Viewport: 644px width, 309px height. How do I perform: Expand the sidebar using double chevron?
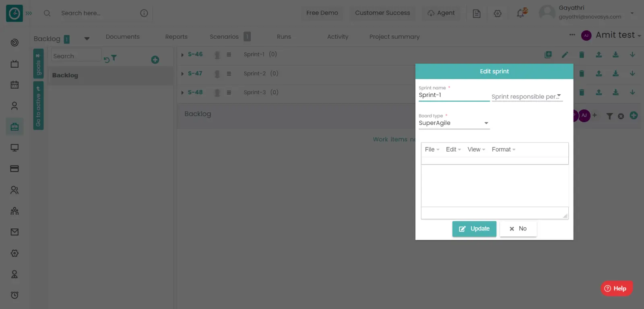click(x=29, y=13)
